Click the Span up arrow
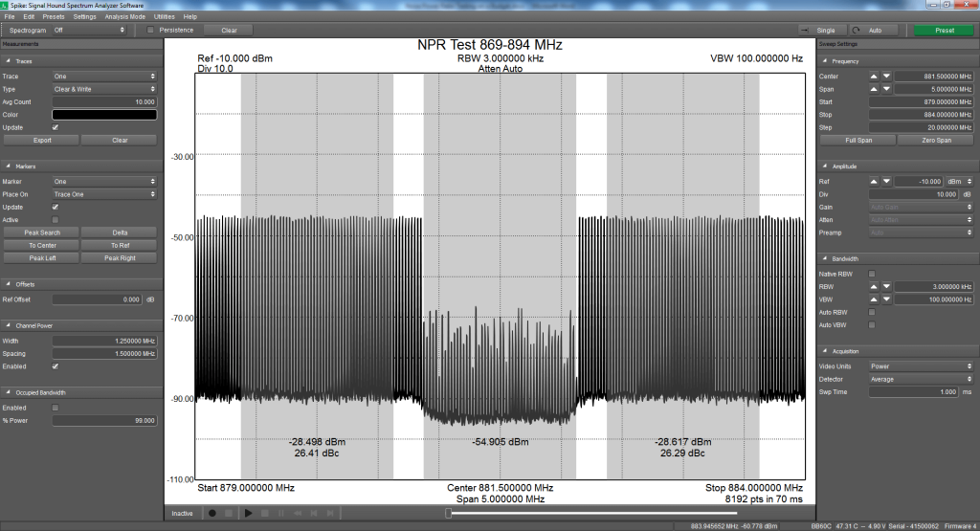Viewport: 980px width, 531px height. pyautogui.click(x=873, y=89)
